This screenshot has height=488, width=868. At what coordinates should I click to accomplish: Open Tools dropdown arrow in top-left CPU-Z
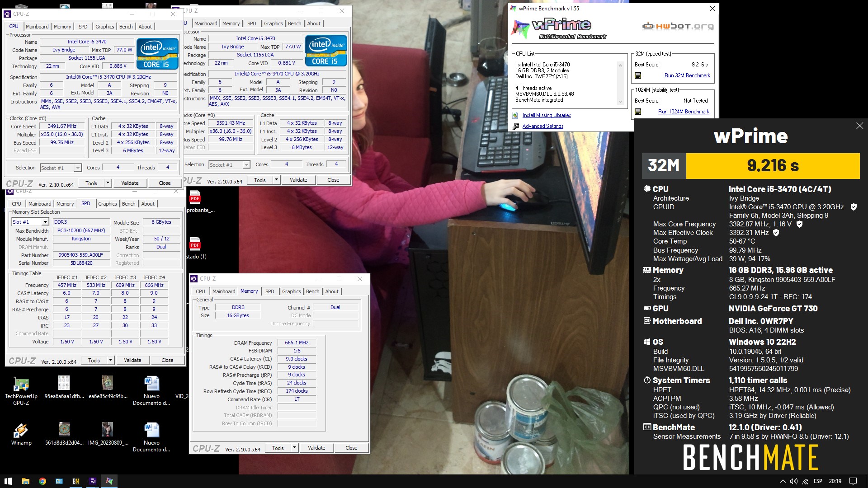coord(108,183)
